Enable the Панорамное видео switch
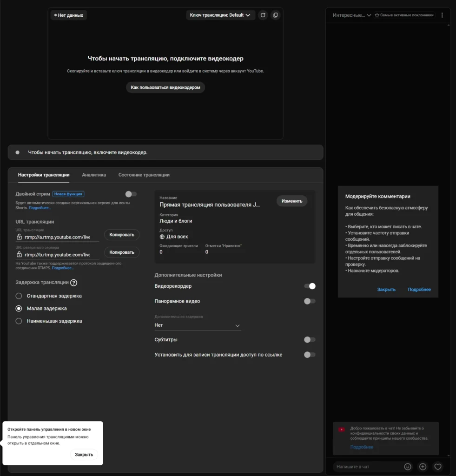Image resolution: width=456 pixels, height=476 pixels. 309,301
